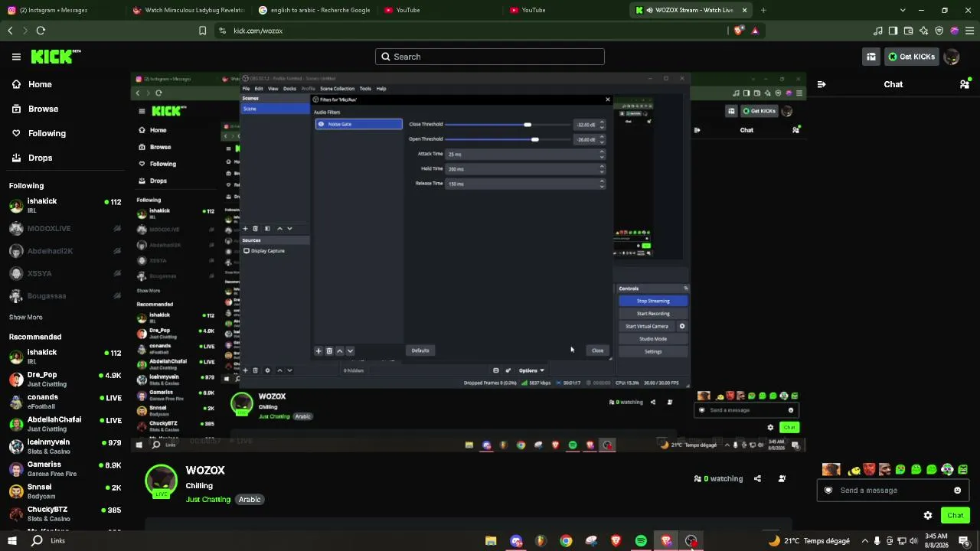Go back using the browser back arrow

pos(10,31)
